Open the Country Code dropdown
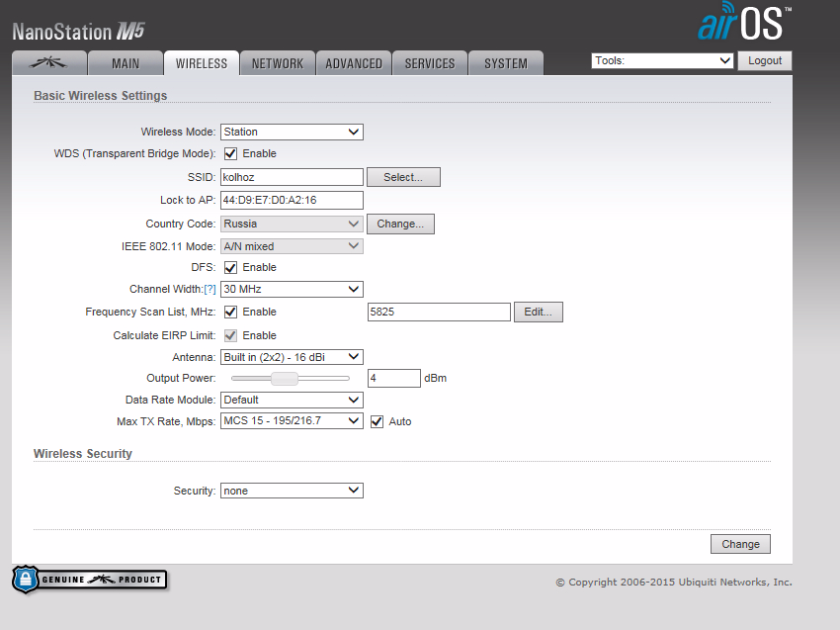The image size is (840, 630). [292, 224]
